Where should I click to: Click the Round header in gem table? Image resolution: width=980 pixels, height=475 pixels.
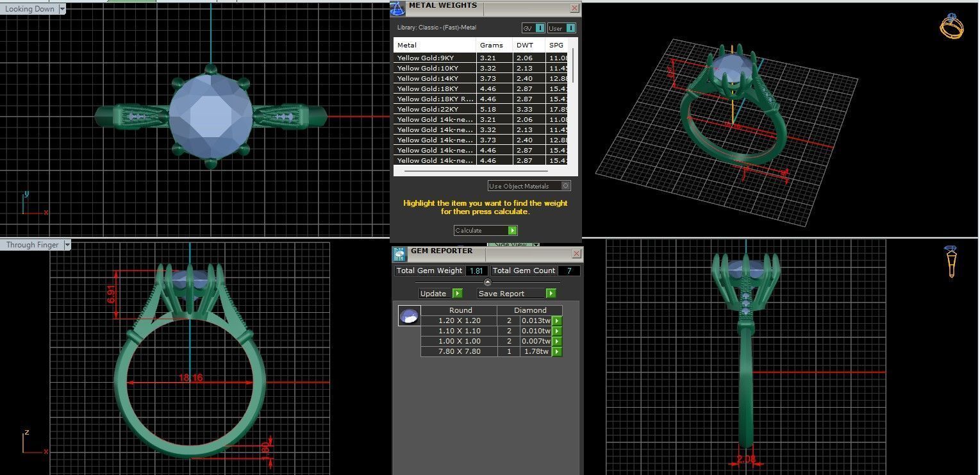click(460, 310)
